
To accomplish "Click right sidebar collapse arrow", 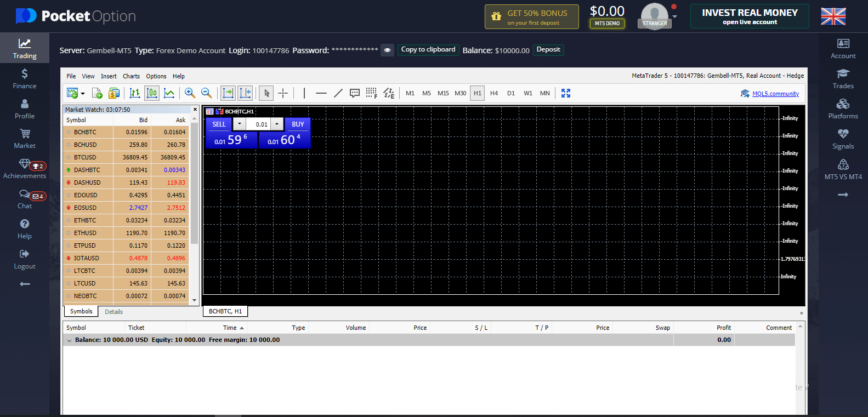I will [843, 195].
